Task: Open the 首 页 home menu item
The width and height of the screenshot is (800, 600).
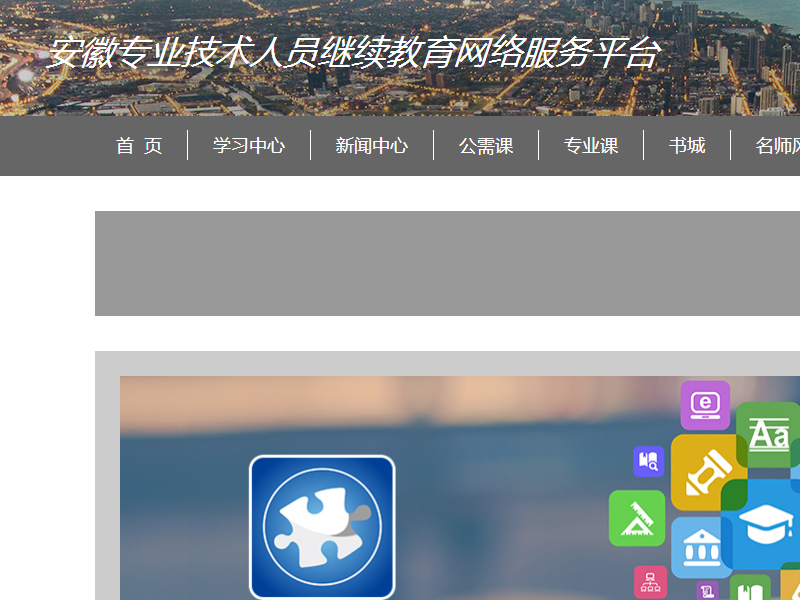Action: [139, 146]
